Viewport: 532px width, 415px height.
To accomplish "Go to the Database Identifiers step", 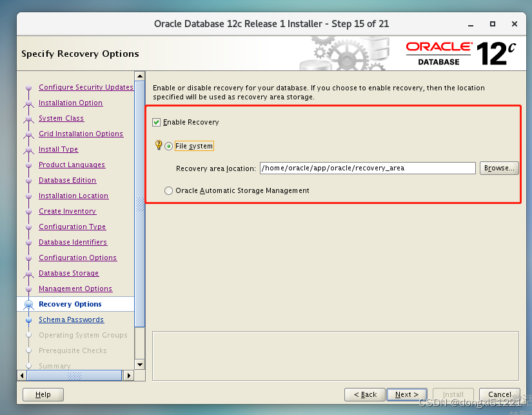I will [x=73, y=242].
